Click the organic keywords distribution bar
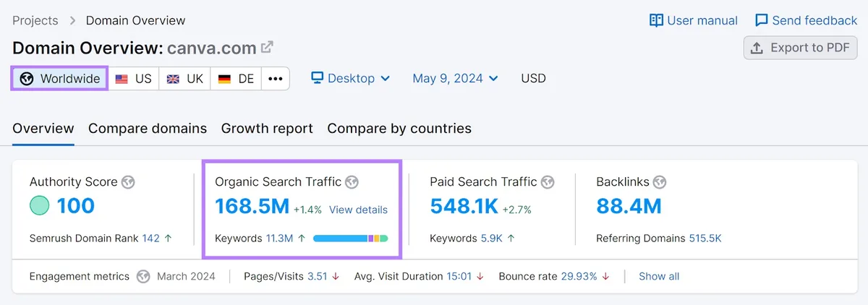Image resolution: width=868 pixels, height=305 pixels. pos(351,238)
